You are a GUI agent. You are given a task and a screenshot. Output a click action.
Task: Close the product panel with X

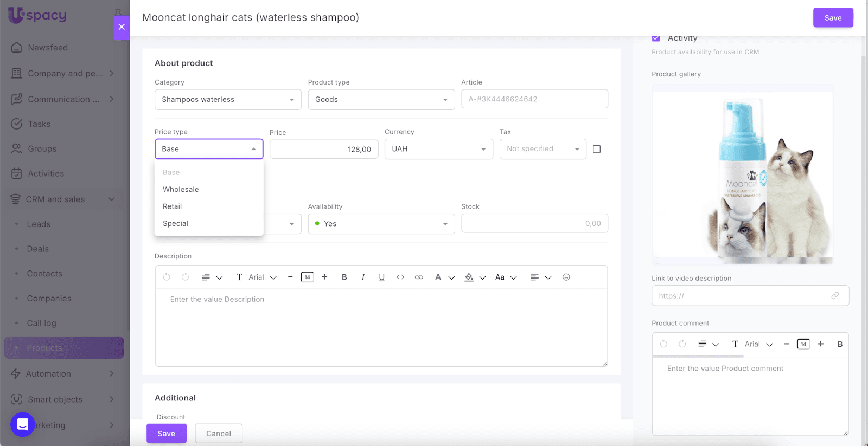(x=122, y=27)
